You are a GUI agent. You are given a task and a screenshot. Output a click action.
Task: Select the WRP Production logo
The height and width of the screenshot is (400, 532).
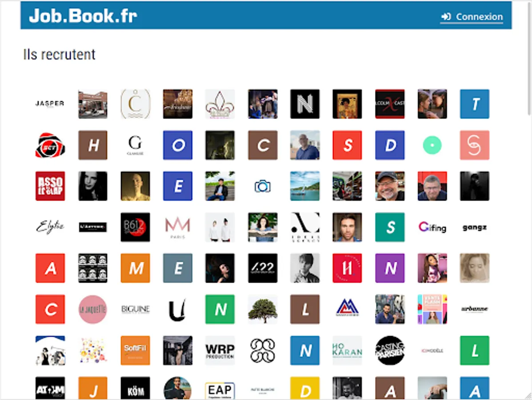click(x=220, y=351)
